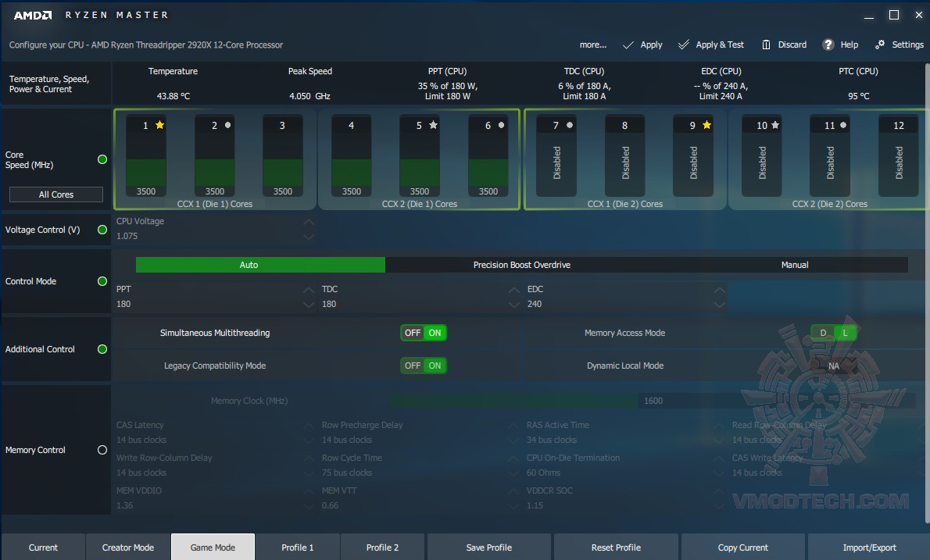The height and width of the screenshot is (560, 930).
Task: Set Memory Access Mode to D
Action: click(x=823, y=333)
